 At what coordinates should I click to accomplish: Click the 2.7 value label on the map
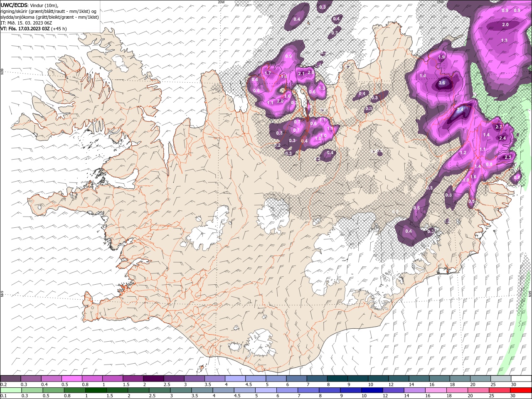pos(499,127)
